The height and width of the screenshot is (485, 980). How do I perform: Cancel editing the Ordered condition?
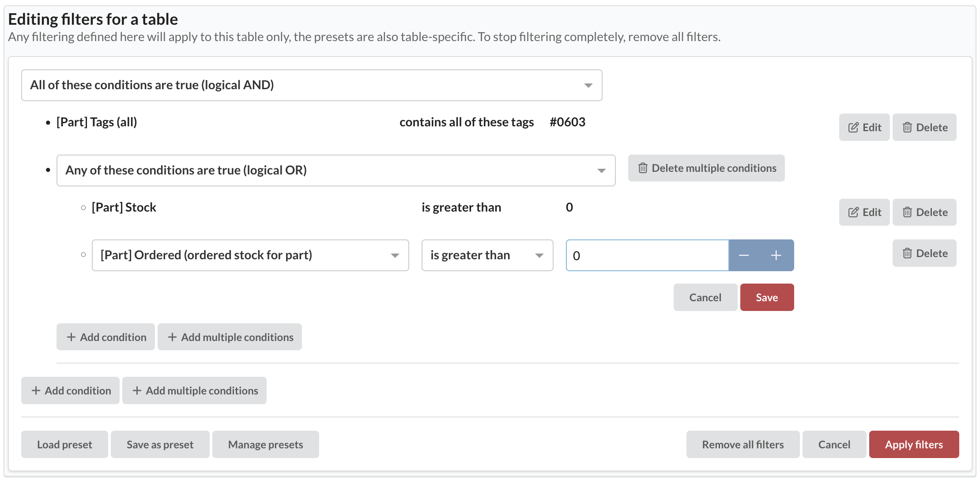coord(705,297)
